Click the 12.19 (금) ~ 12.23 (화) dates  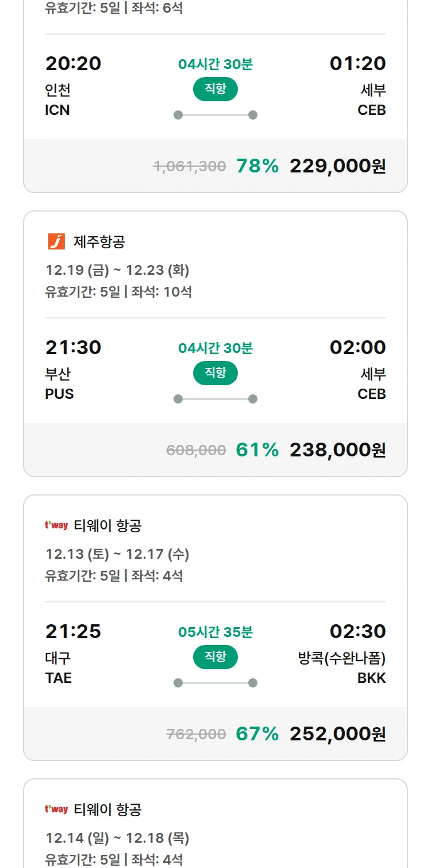coord(117,270)
